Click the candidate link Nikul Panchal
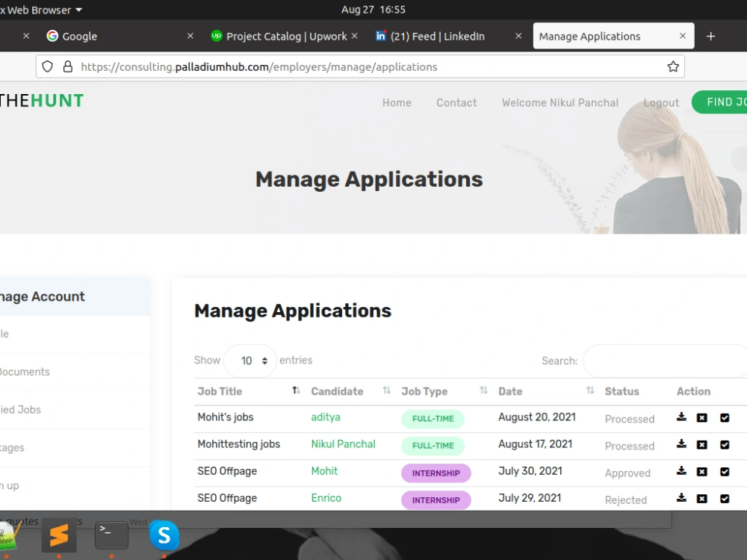The image size is (747, 560). 343,444
